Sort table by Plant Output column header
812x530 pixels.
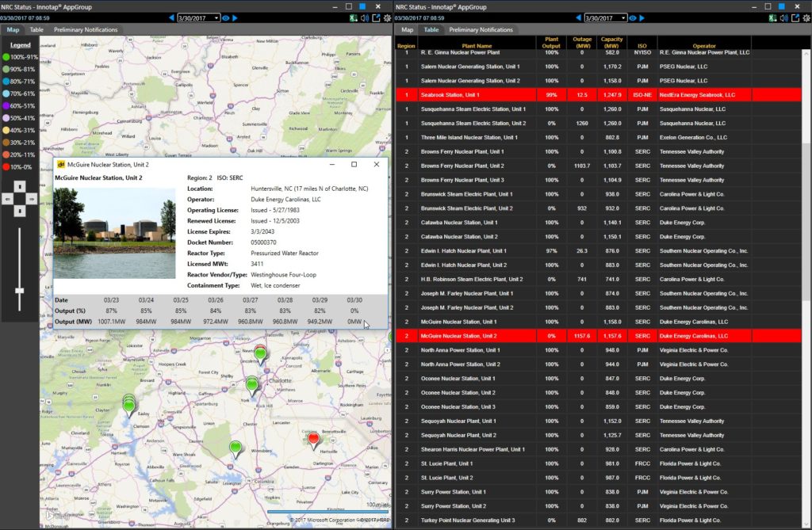pyautogui.click(x=552, y=43)
